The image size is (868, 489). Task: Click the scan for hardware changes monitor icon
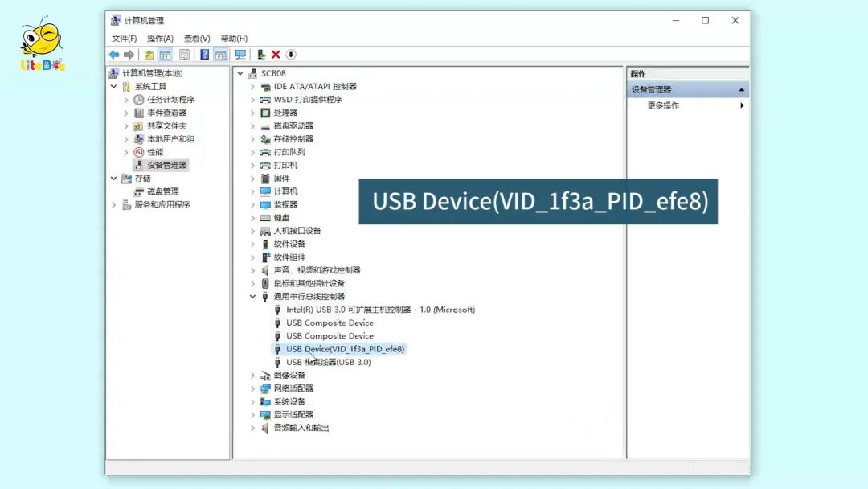click(240, 55)
